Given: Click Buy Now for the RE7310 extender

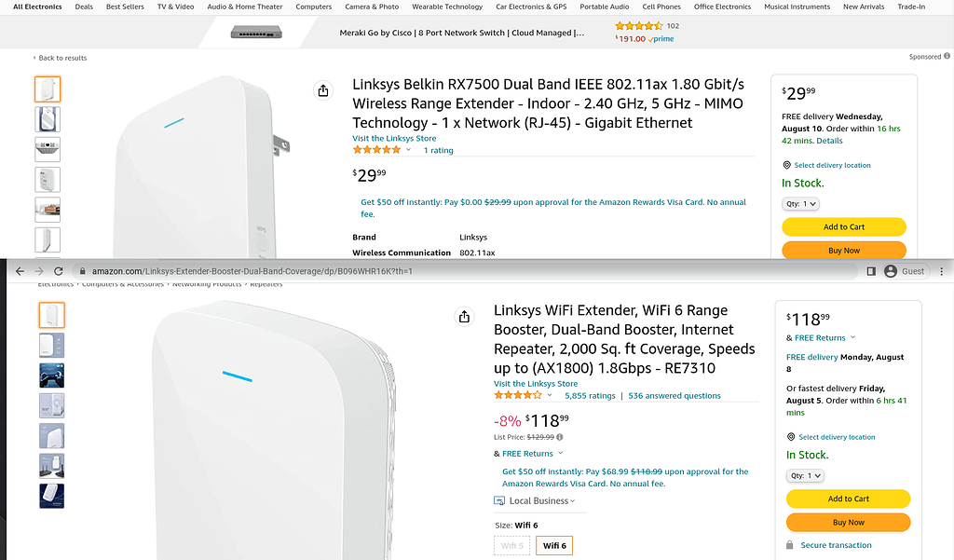Looking at the screenshot, I should tap(848, 522).
